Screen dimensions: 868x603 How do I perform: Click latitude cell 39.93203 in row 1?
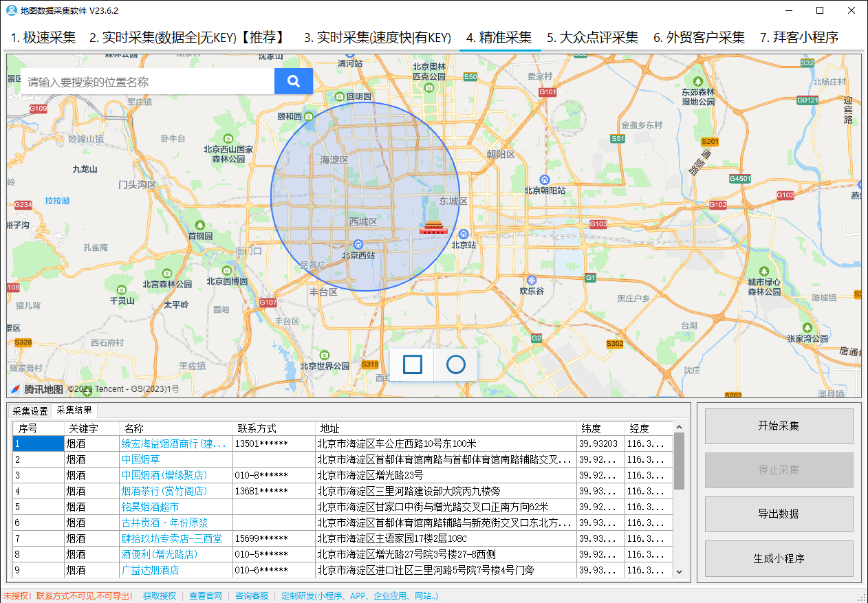[x=600, y=443]
